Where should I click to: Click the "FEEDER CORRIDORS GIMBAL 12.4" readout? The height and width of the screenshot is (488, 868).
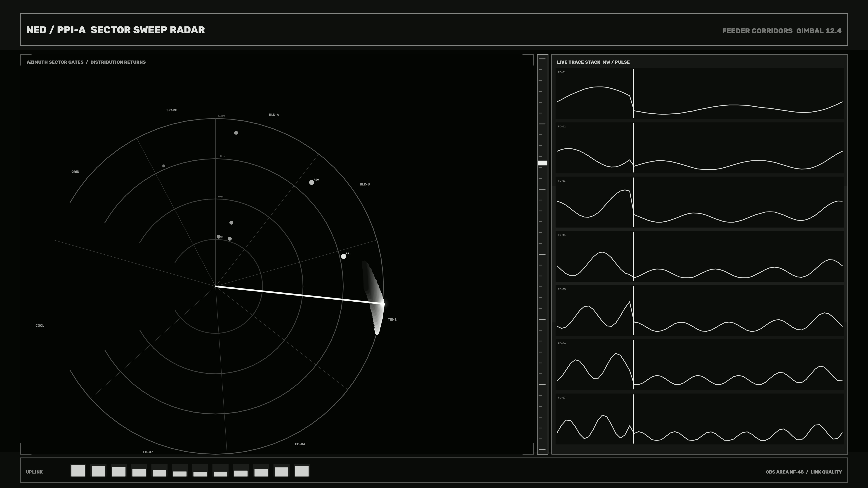(782, 31)
